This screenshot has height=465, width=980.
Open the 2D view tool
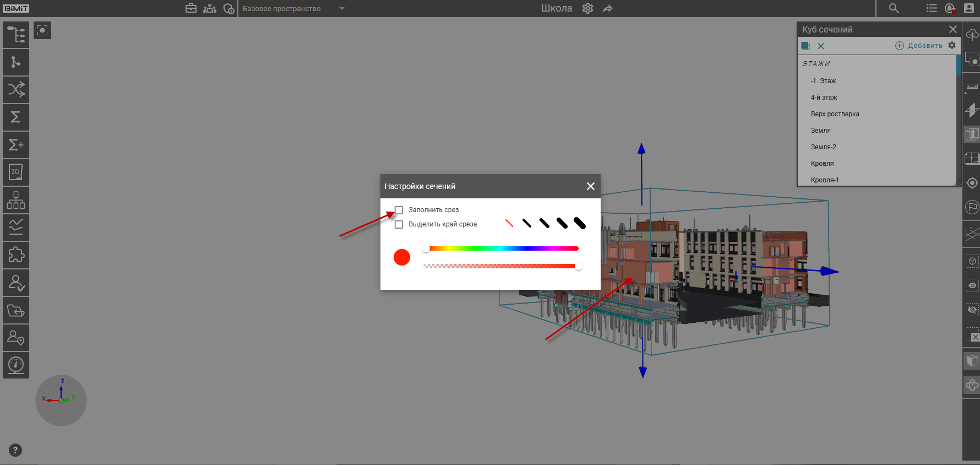tap(16, 172)
